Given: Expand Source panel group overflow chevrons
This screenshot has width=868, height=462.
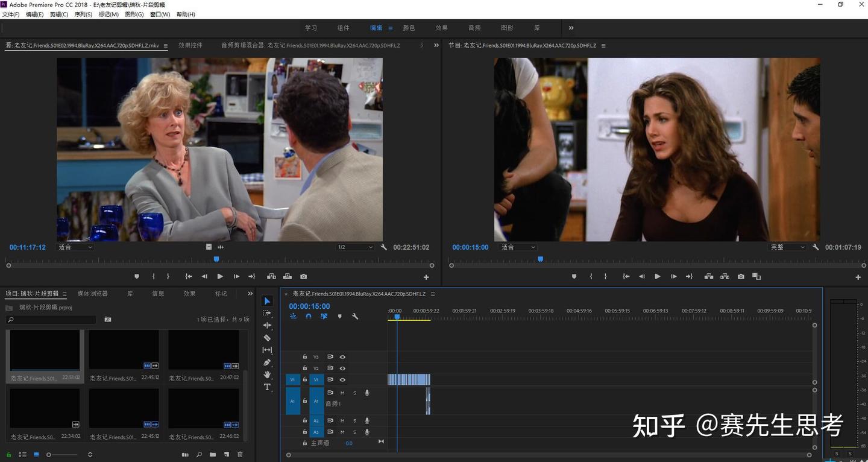Looking at the screenshot, I should click(x=436, y=45).
